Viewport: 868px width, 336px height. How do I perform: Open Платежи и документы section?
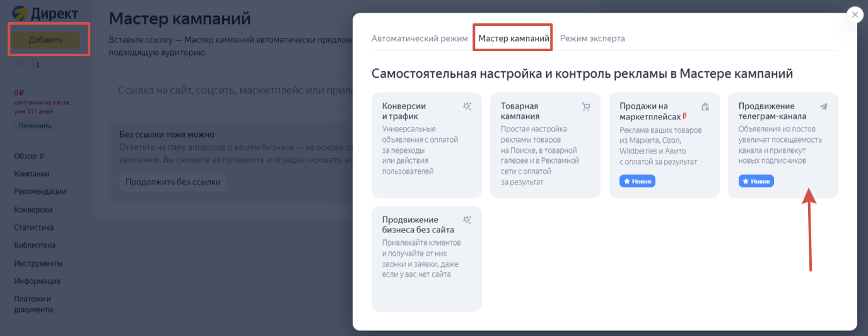click(x=33, y=304)
